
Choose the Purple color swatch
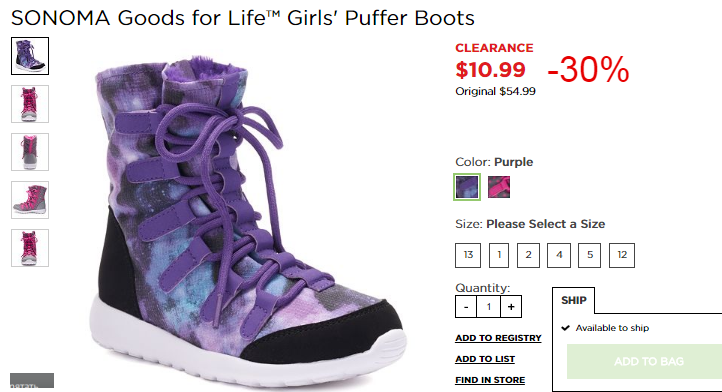tap(467, 187)
